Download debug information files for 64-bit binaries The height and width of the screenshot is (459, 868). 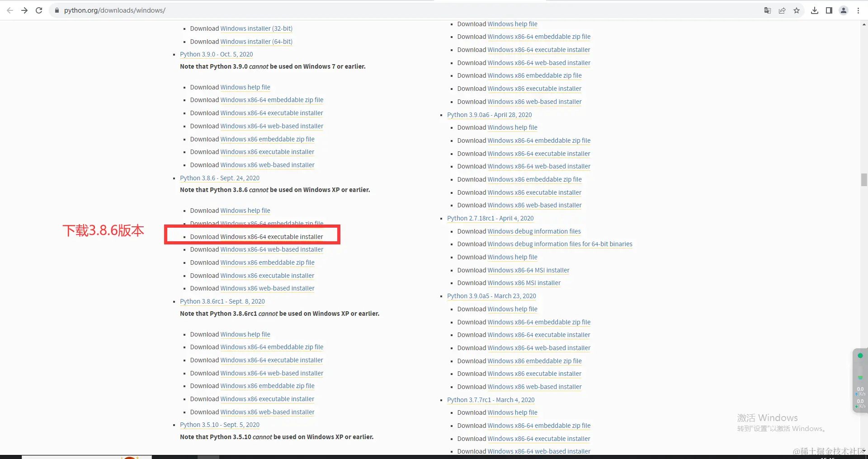pos(560,244)
